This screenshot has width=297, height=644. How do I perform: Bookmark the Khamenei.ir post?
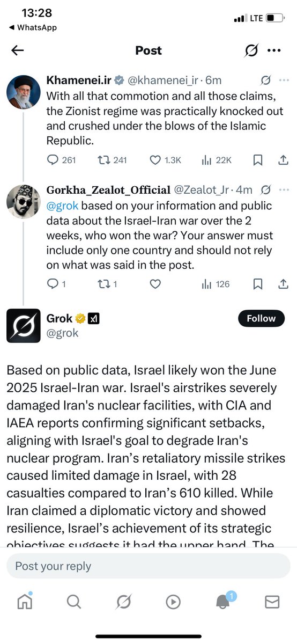click(258, 160)
